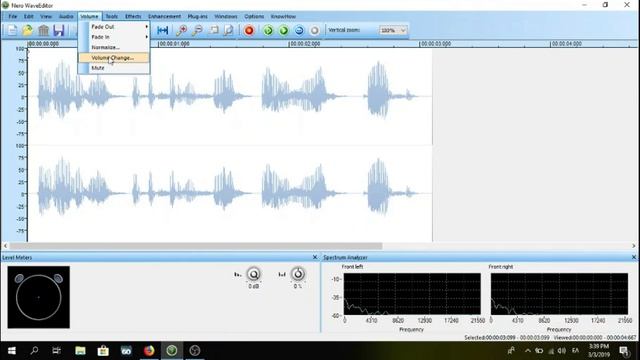
Task: Close the Level Meters panel
Action: 315,257
